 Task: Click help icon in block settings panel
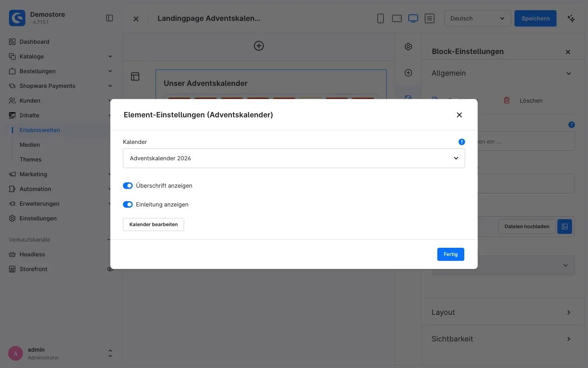572,125
